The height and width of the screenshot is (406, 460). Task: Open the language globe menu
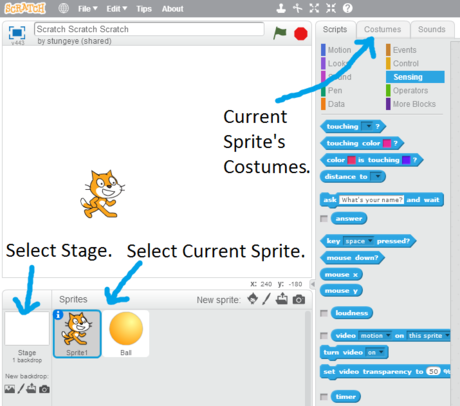pyautogui.click(x=63, y=8)
